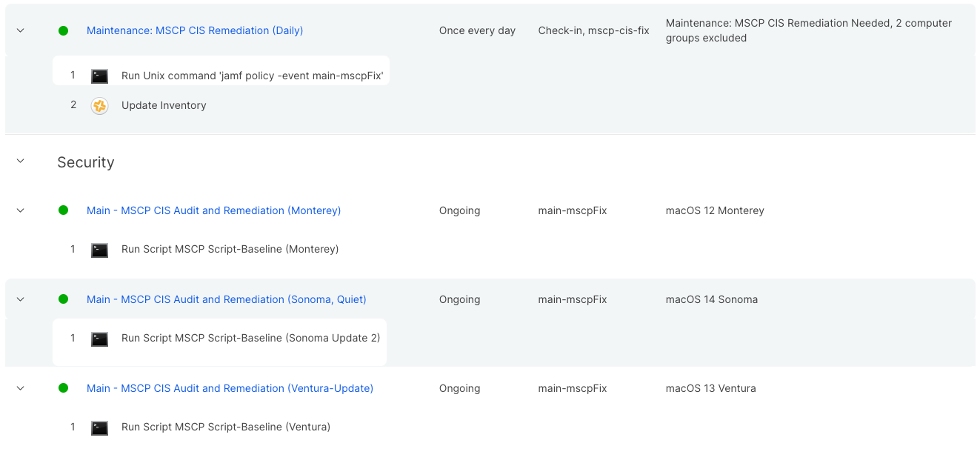Open Main - MSCP CIS Audit (Monterey) policy
This screenshot has height=466, width=980.
(213, 210)
